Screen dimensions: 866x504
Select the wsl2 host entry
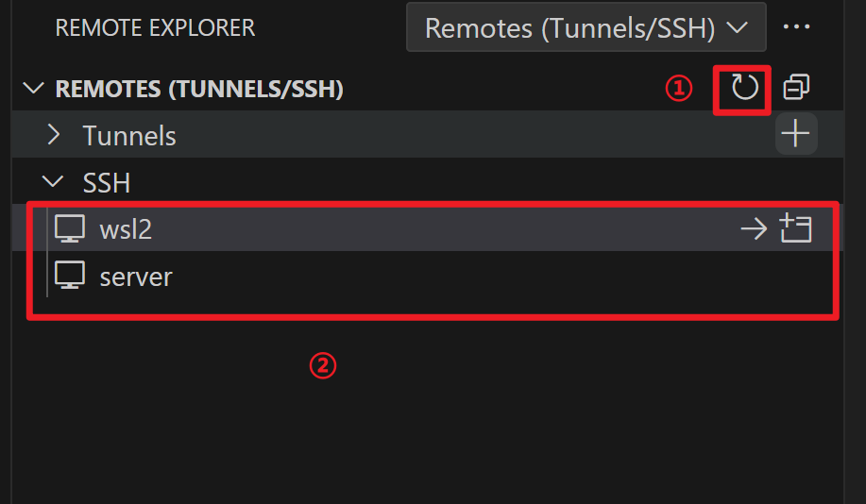[428, 228]
